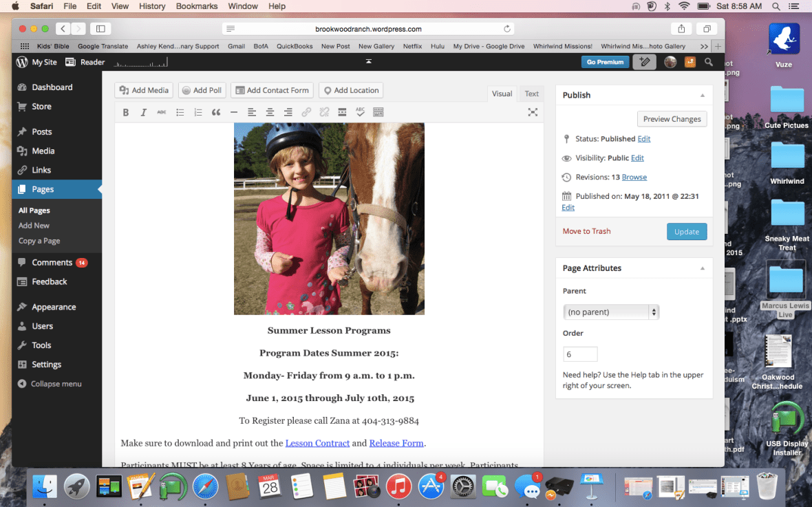Open the Lesson Contract link

(x=317, y=443)
